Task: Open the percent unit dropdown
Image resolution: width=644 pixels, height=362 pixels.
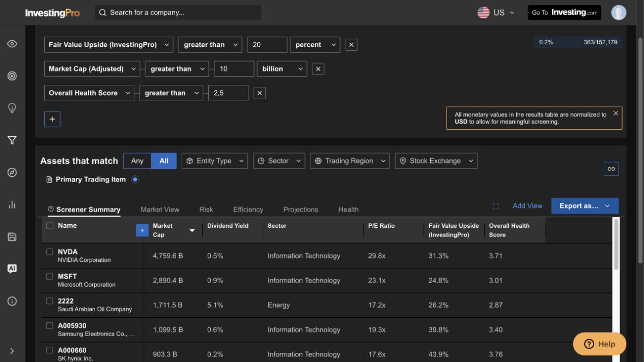Action: click(x=315, y=45)
